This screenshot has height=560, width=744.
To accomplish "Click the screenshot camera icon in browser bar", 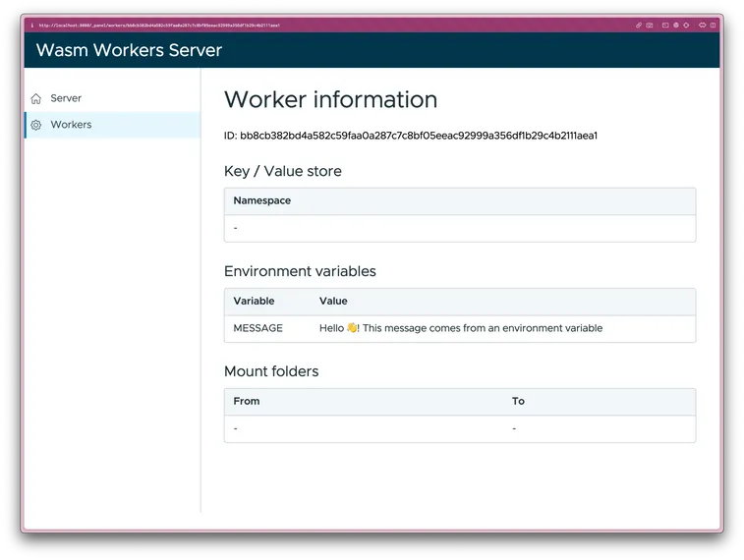I will pyautogui.click(x=650, y=26).
